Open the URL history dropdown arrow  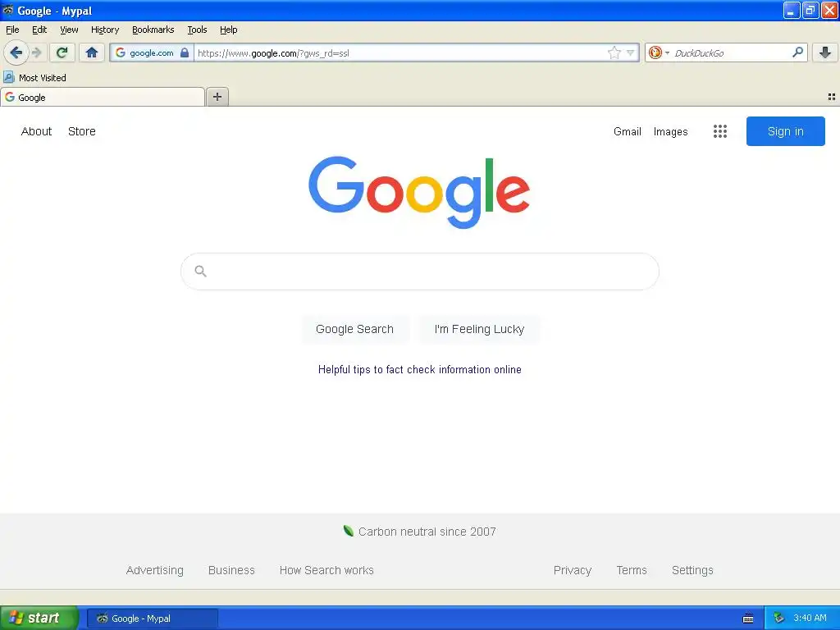pos(631,52)
